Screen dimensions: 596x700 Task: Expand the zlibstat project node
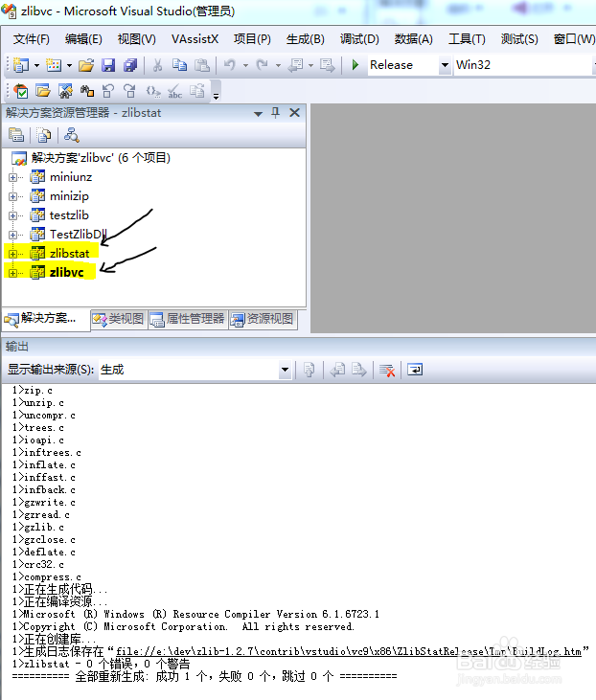click(13, 254)
